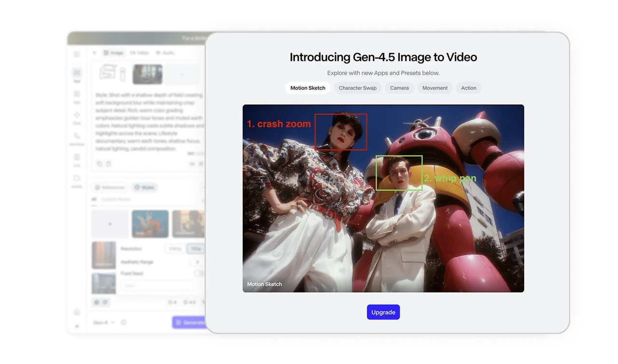Click the 'Motion Sketch' caption on preview
618x364 pixels.
pyautogui.click(x=265, y=284)
